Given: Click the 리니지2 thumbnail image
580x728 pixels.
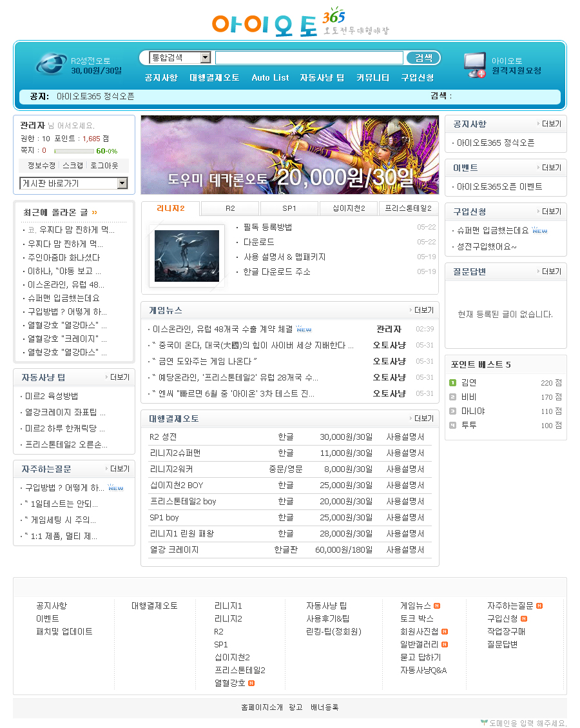Looking at the screenshot, I should coord(186,256).
